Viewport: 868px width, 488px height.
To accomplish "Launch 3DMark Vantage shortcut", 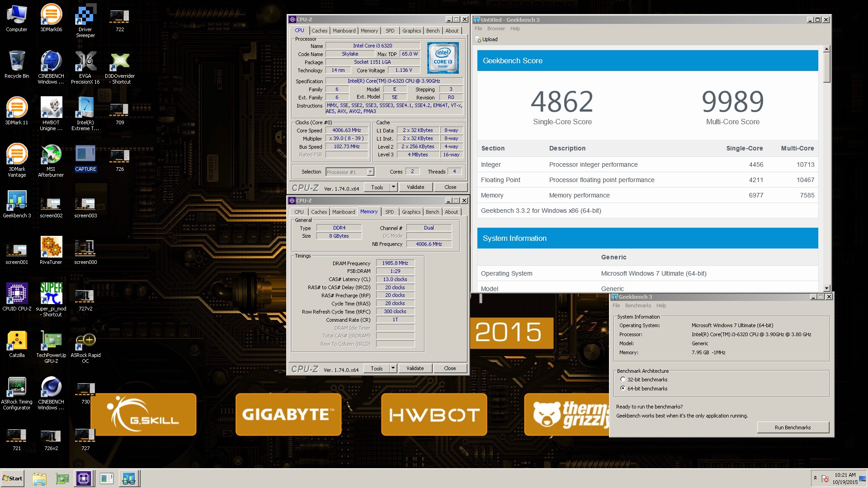I will click(x=17, y=160).
